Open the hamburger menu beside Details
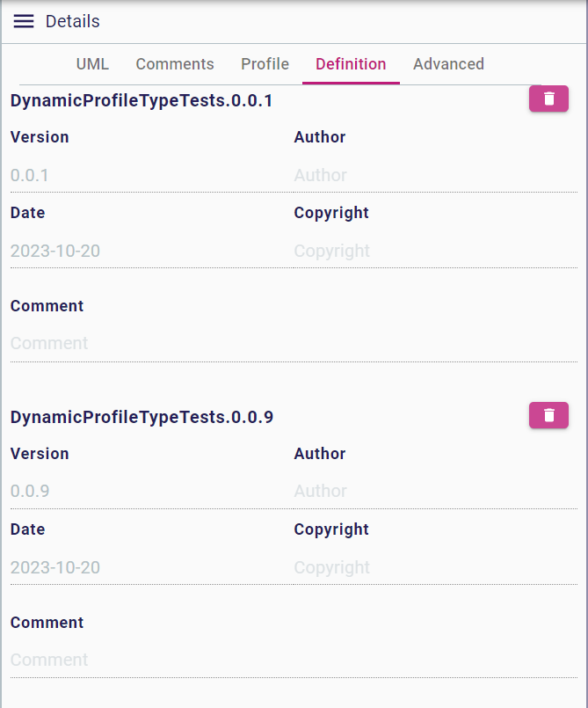Screen dimensions: 588x708 pos(24,21)
